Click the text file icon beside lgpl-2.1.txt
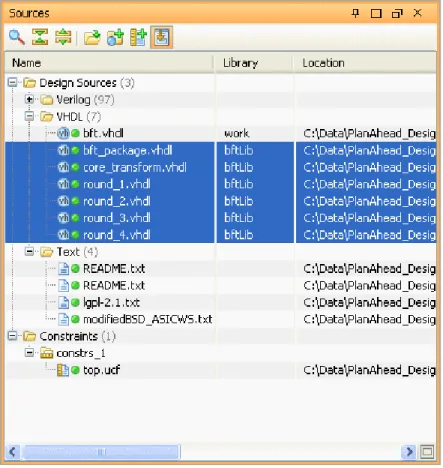Viewport: 443px width, 468px height. click(x=63, y=303)
